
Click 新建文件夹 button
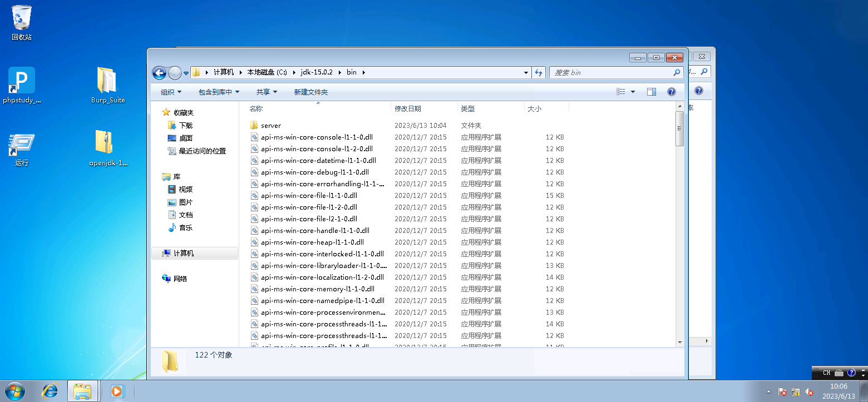pos(311,92)
